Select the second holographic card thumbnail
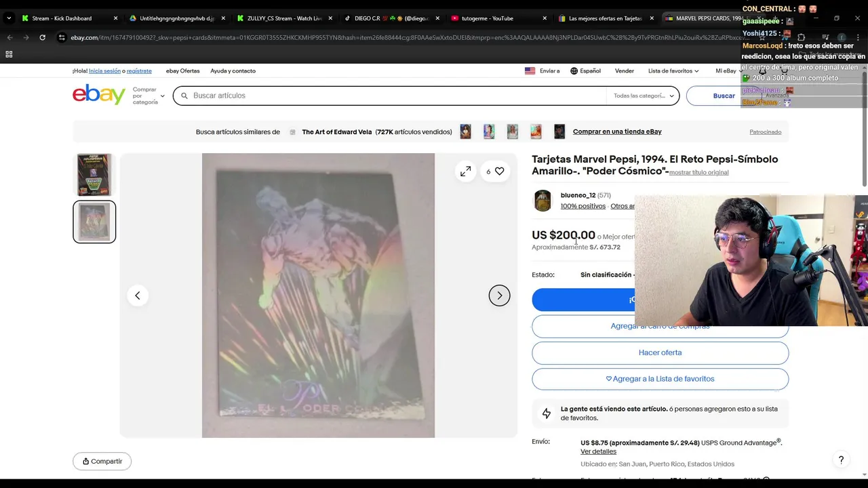This screenshot has width=868, height=488. tap(94, 222)
